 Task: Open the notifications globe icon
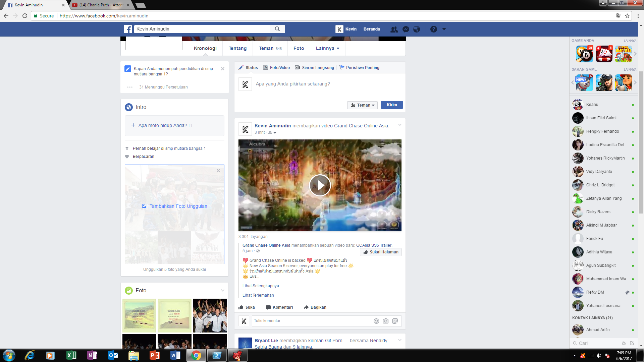[x=417, y=29]
